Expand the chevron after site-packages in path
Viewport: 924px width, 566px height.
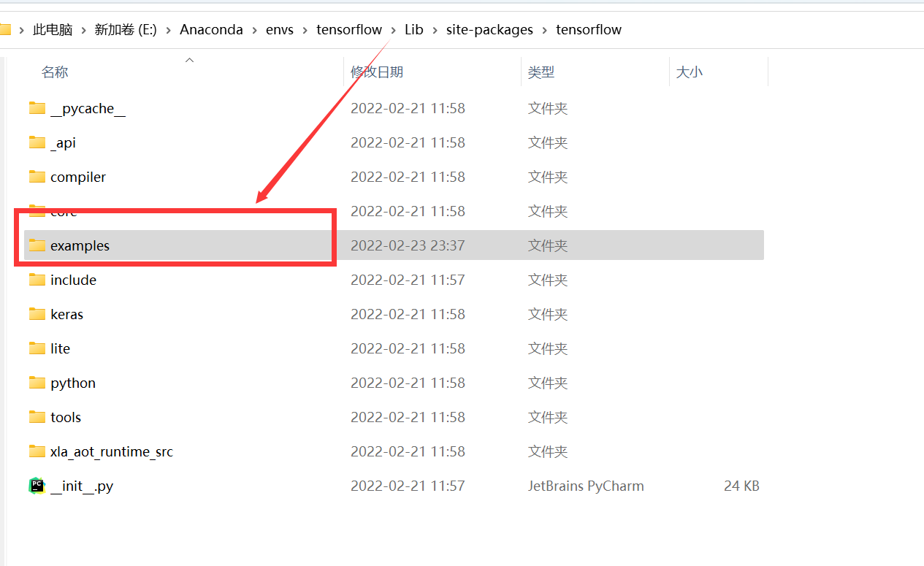(x=545, y=30)
